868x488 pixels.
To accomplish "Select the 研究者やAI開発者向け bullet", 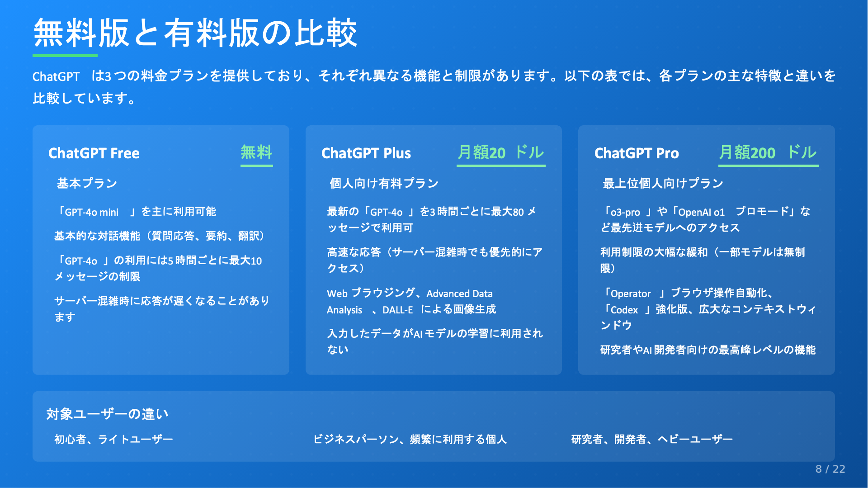I will pos(708,350).
